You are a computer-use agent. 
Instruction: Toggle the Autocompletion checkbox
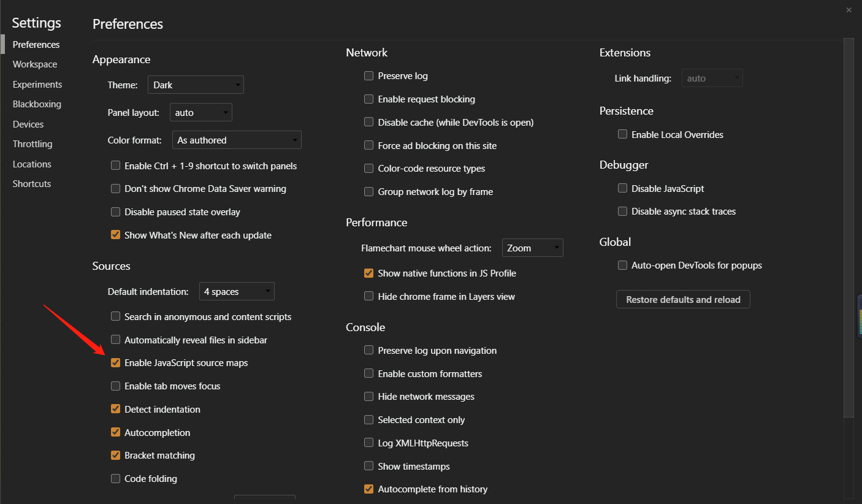[115, 432]
